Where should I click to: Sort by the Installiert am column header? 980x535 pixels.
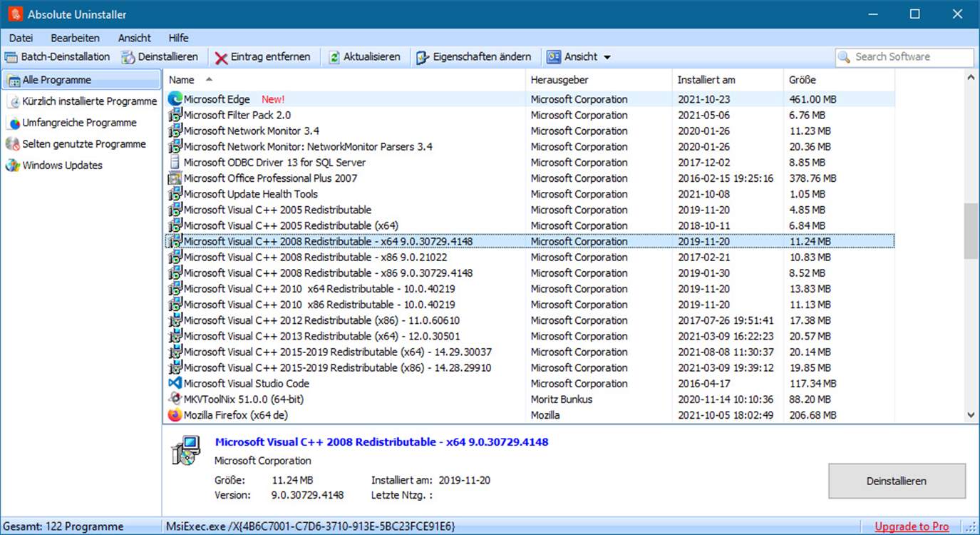pos(728,80)
